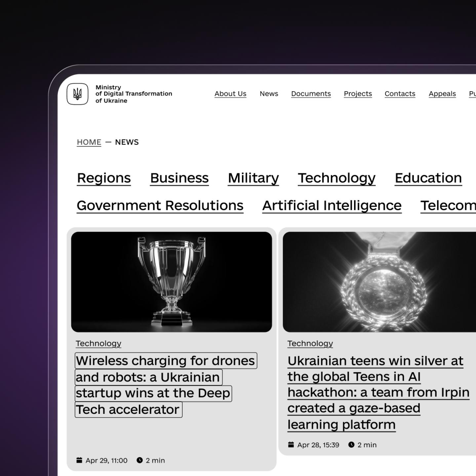Screen dimensions: 476x476
Task: Click the Apr 28, 15:39 date
Action: [x=318, y=445]
